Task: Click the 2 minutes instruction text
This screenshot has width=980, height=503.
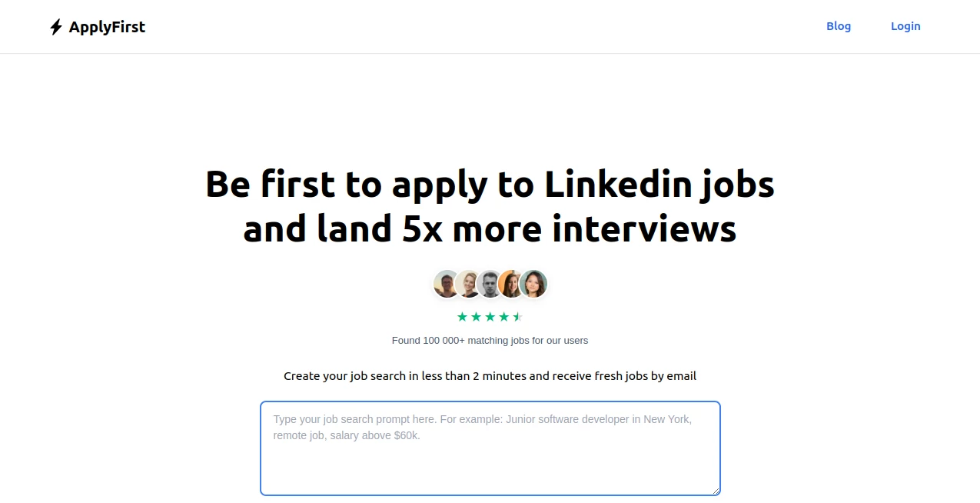Action: (x=490, y=375)
